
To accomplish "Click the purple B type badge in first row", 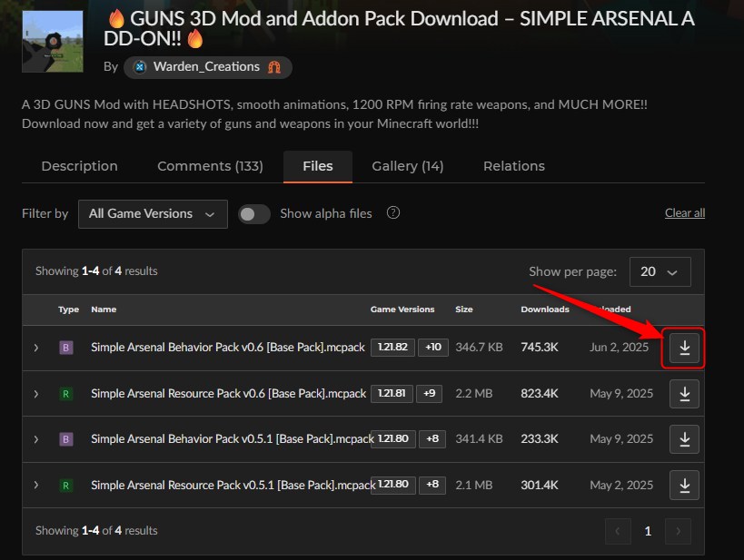I will (x=66, y=348).
